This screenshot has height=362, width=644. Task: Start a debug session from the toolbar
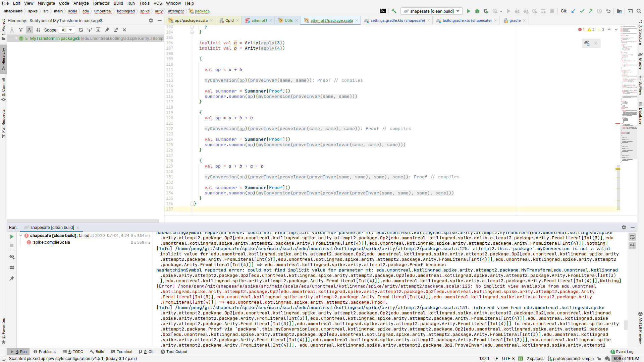pyautogui.click(x=477, y=11)
